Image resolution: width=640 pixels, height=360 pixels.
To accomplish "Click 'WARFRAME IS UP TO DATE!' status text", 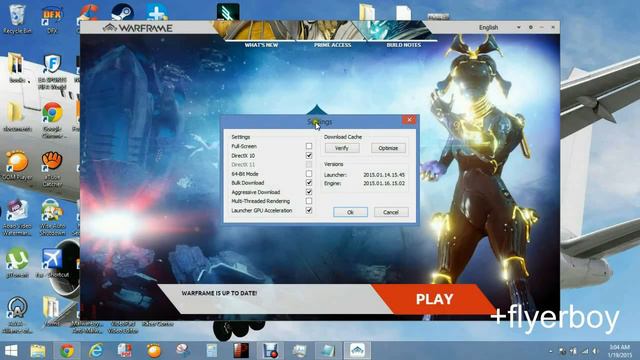I will click(x=219, y=293).
